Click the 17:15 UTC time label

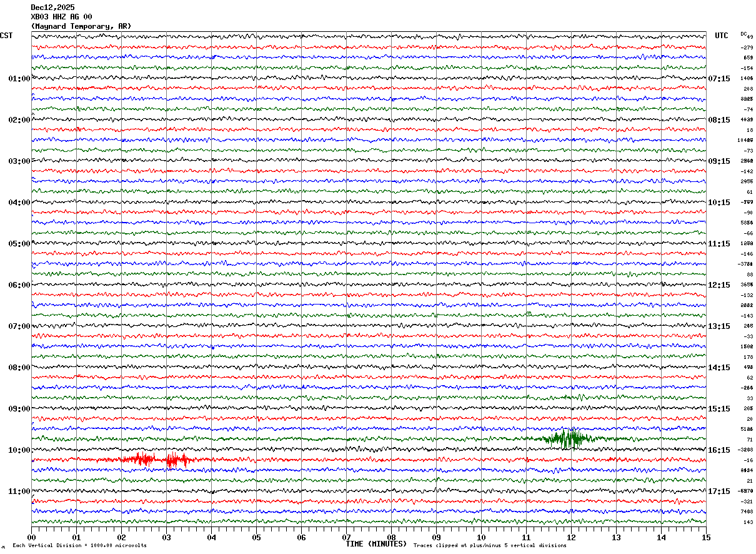point(719,491)
